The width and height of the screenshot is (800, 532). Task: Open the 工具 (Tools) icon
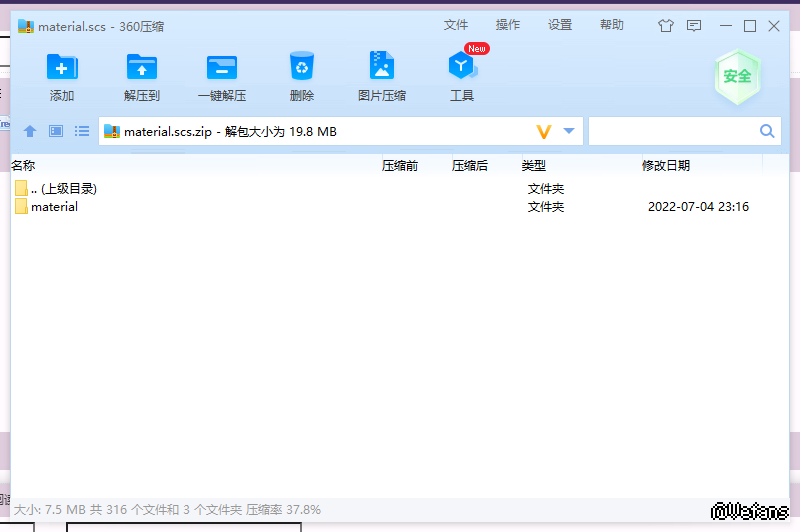(x=461, y=68)
